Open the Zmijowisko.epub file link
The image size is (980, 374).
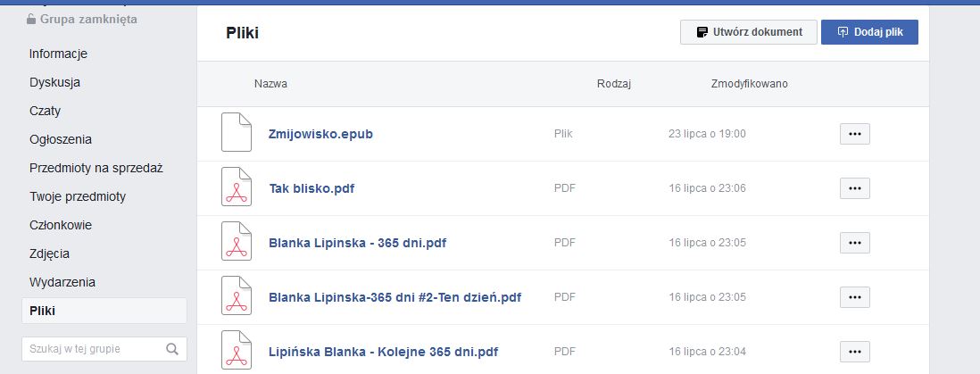click(x=320, y=134)
